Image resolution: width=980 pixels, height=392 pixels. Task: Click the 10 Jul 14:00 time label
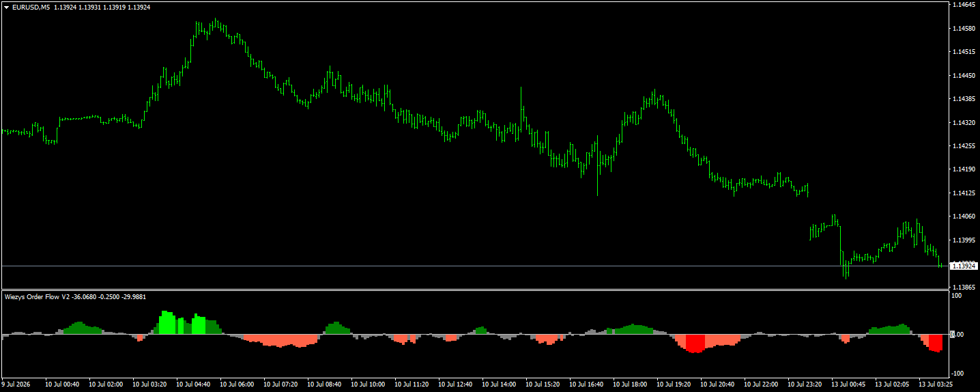pos(499,384)
